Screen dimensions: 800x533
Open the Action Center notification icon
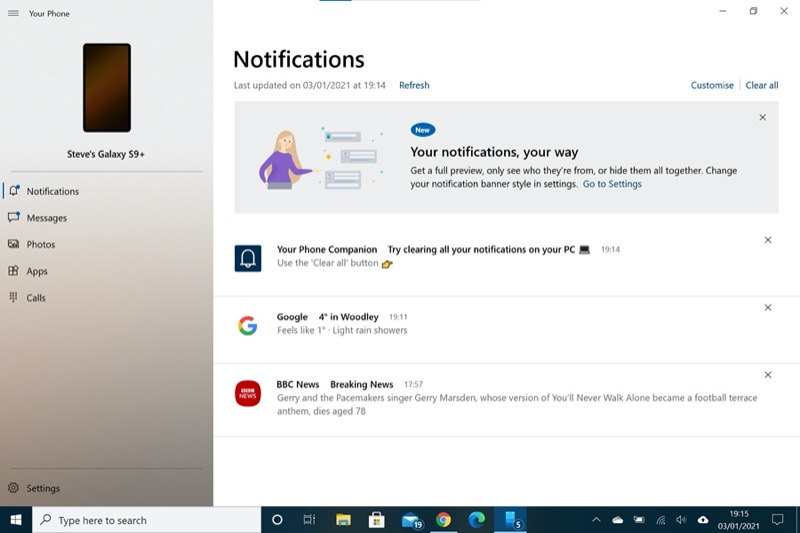[778, 520]
